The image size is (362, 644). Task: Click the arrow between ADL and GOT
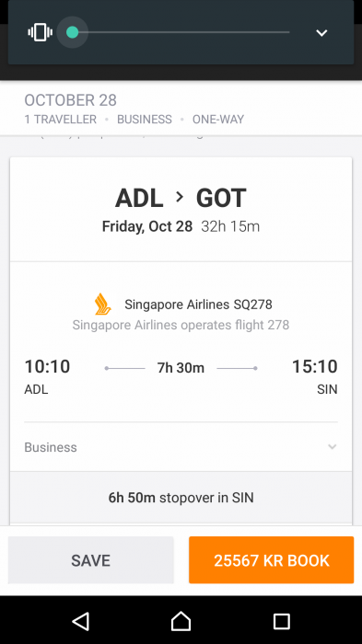(180, 198)
